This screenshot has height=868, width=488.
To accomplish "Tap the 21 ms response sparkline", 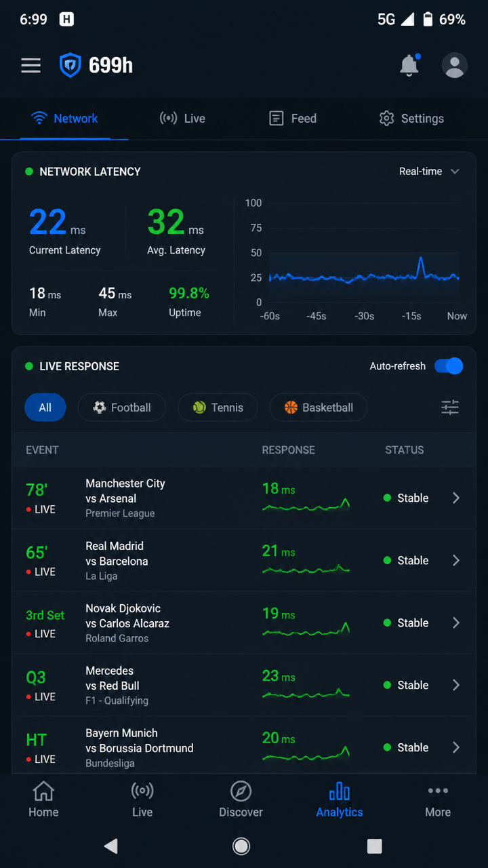I will point(306,569).
